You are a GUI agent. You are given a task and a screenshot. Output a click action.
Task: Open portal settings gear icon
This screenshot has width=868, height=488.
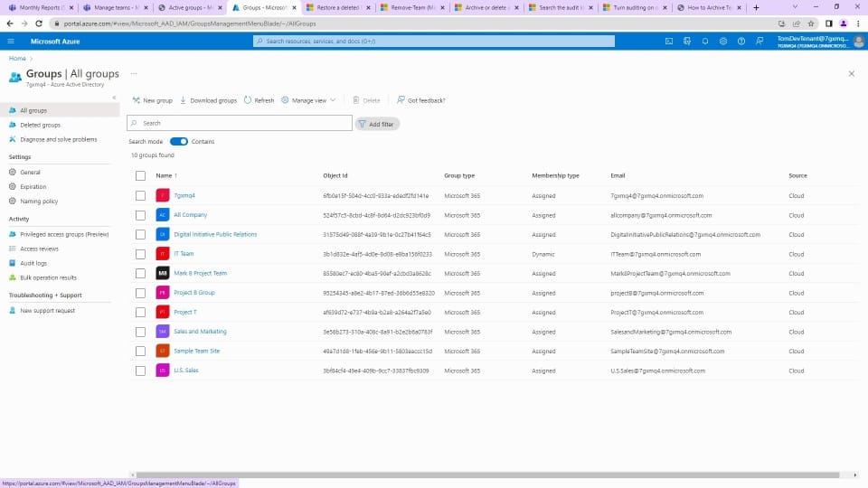coord(723,42)
